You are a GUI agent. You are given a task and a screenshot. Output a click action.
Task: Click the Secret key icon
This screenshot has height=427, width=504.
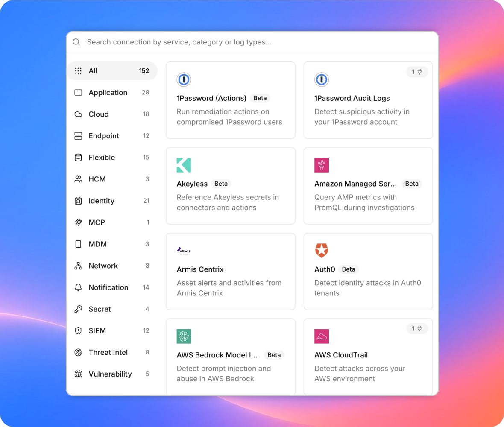point(78,309)
